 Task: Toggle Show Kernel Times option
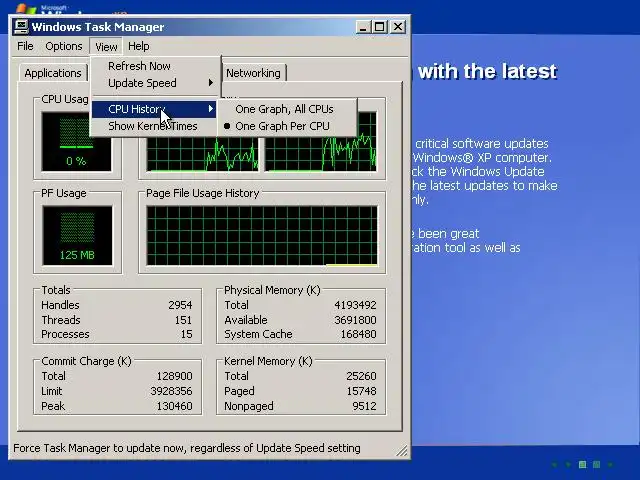pyautogui.click(x=154, y=126)
